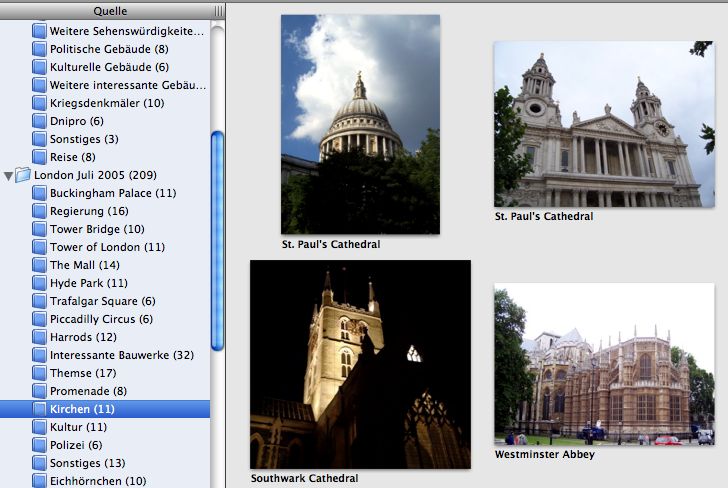This screenshot has width=728, height=488.
Task: Open the Tower Bridge (10) album
Action: [x=105, y=229]
